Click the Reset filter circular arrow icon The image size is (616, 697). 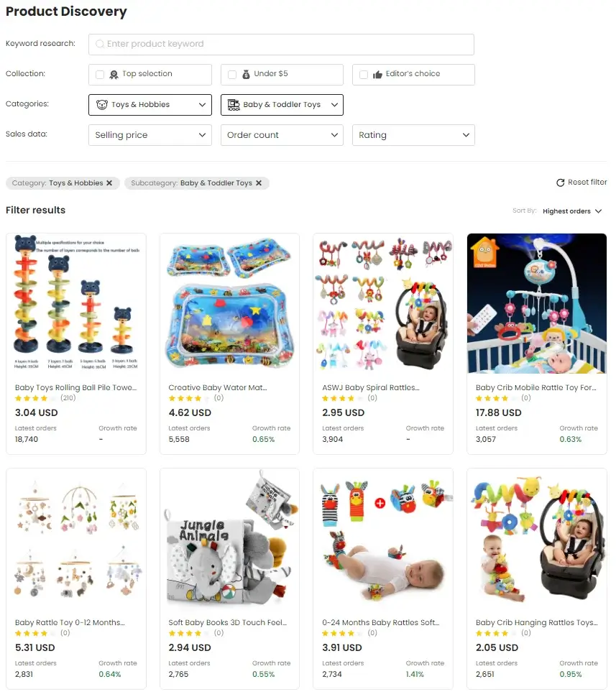coord(561,183)
